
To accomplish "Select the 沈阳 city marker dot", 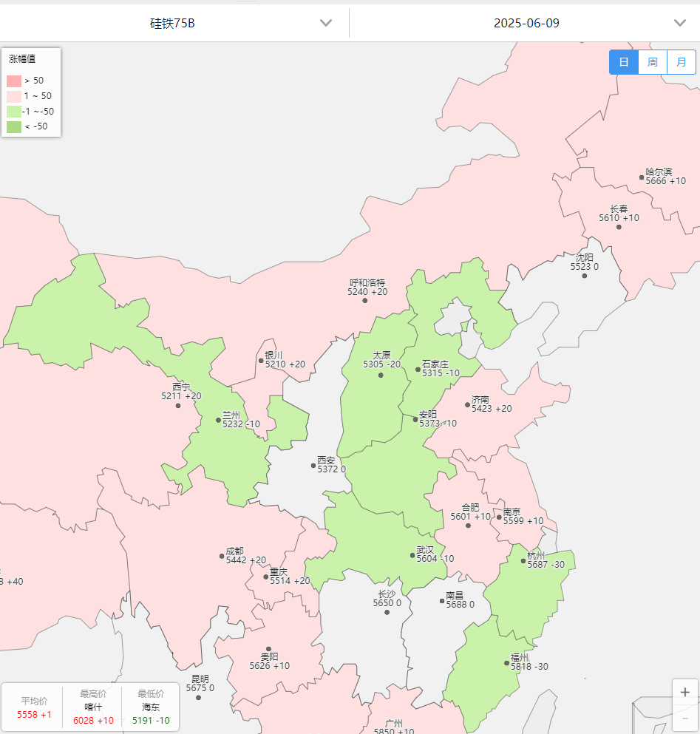I will [x=585, y=276].
